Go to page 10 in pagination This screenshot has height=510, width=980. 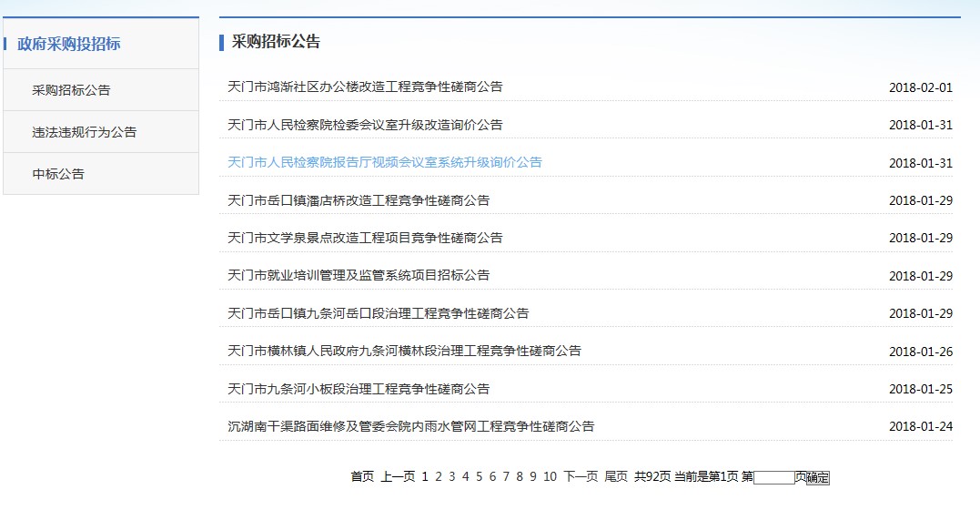click(x=550, y=476)
